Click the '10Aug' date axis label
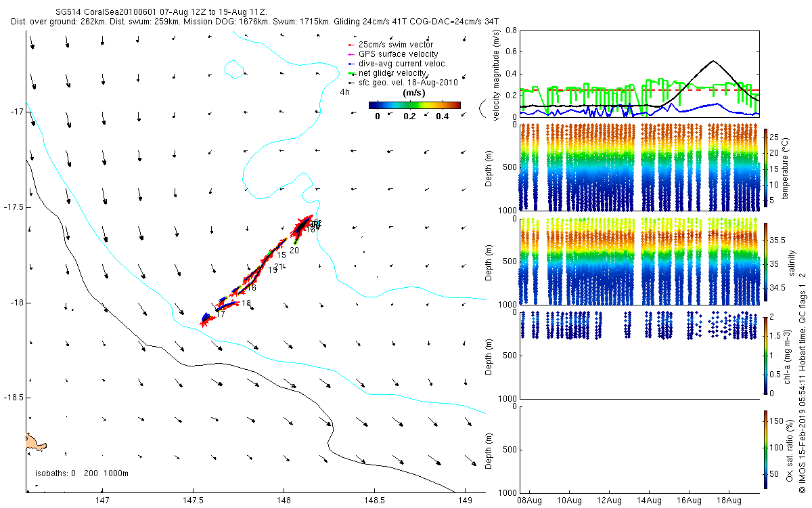The image size is (812, 508). tap(568, 501)
